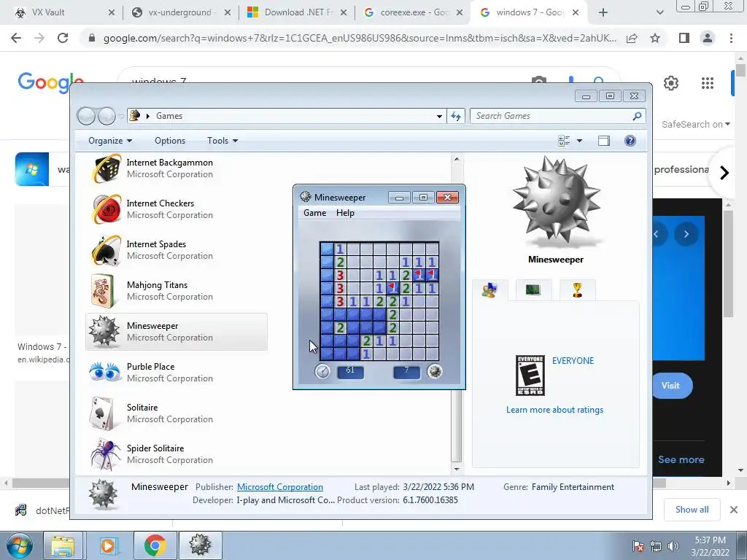Open the Microsoft Corporation publisher link

point(280,486)
